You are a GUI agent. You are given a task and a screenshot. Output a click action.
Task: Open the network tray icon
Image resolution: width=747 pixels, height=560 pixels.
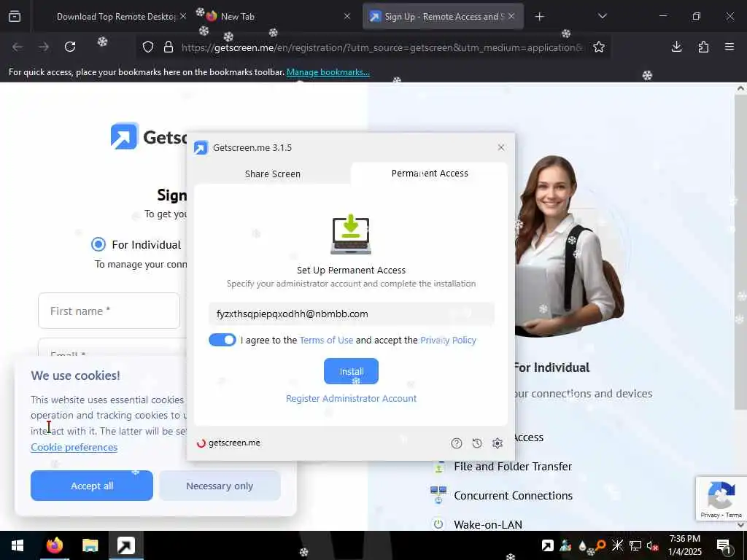[x=635, y=545]
